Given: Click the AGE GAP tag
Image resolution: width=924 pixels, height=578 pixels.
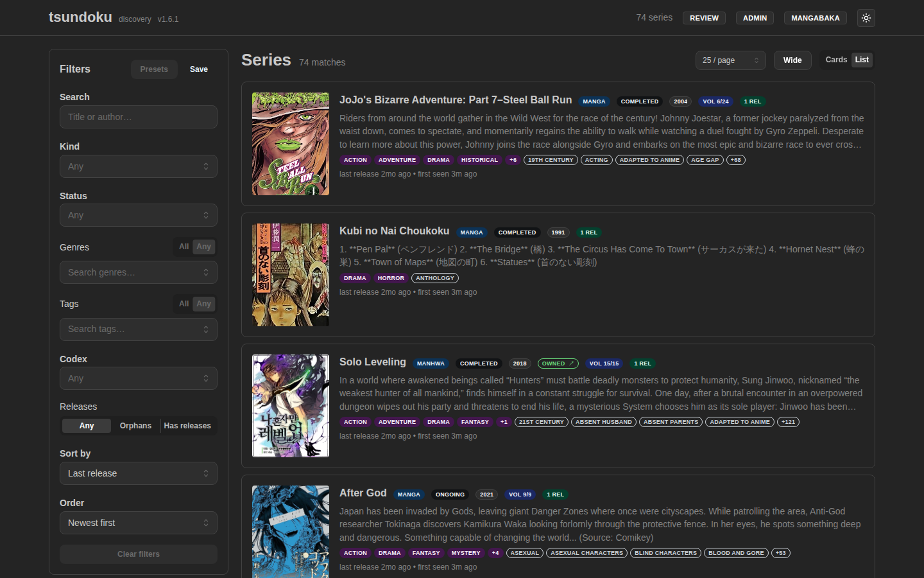Looking at the screenshot, I should pyautogui.click(x=705, y=160).
